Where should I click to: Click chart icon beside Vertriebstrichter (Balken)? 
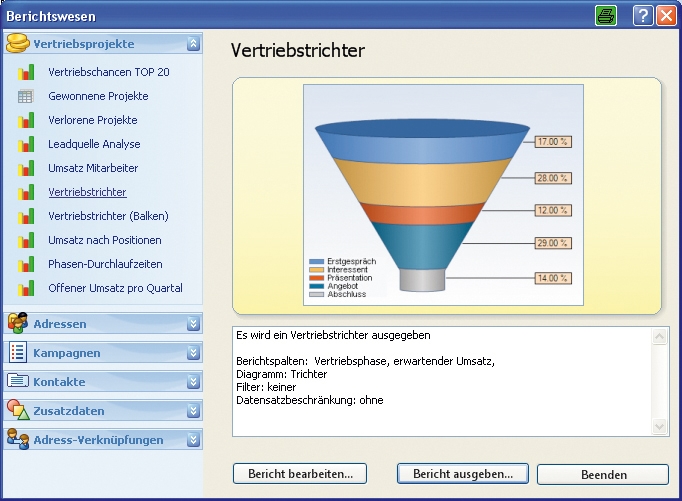[26, 216]
